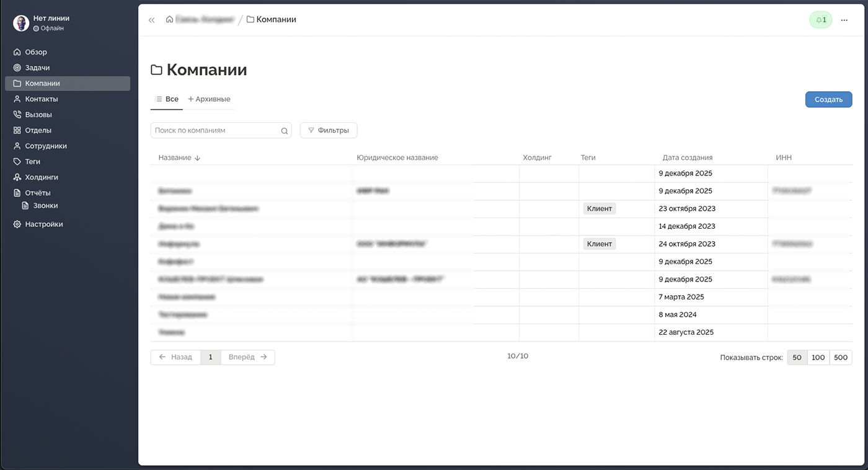Click the Вперёд pagination button
The height and width of the screenshot is (470, 868).
pyautogui.click(x=247, y=357)
